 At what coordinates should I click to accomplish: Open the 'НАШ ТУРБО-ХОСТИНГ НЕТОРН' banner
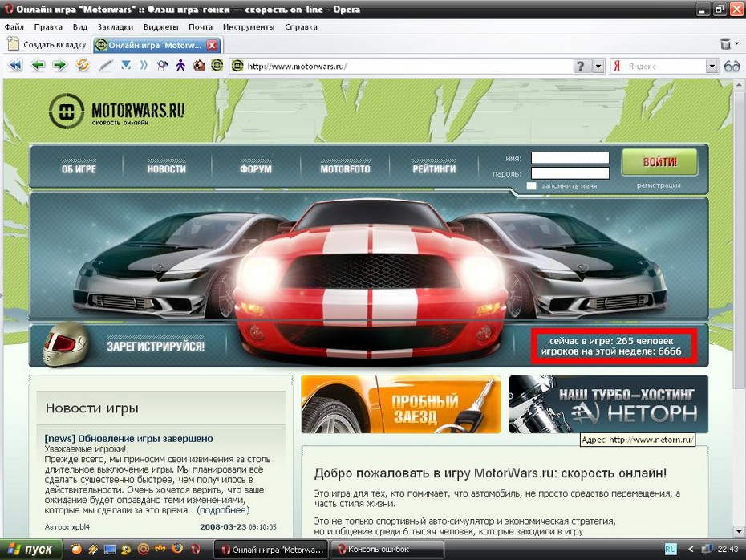[x=609, y=404]
